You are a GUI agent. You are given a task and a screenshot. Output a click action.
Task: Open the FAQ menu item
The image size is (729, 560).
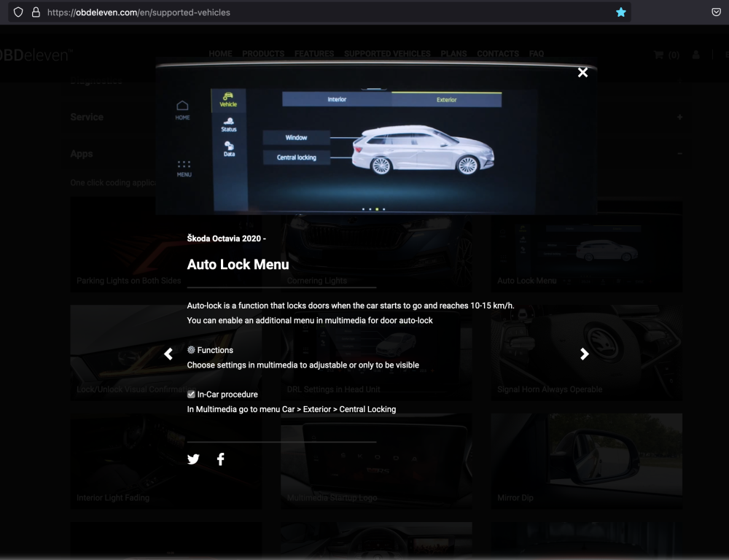tap(537, 53)
